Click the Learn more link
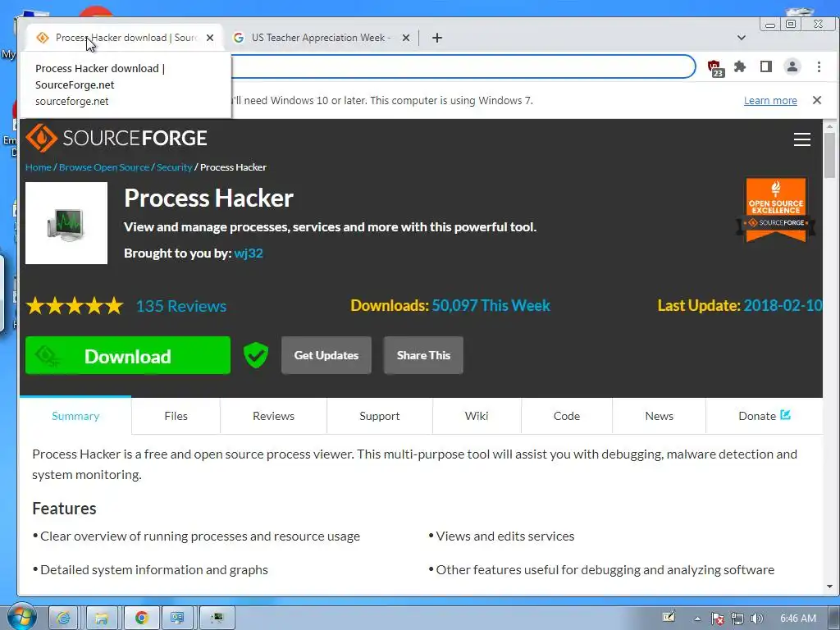Screen dimensions: 840x630 coord(769,101)
